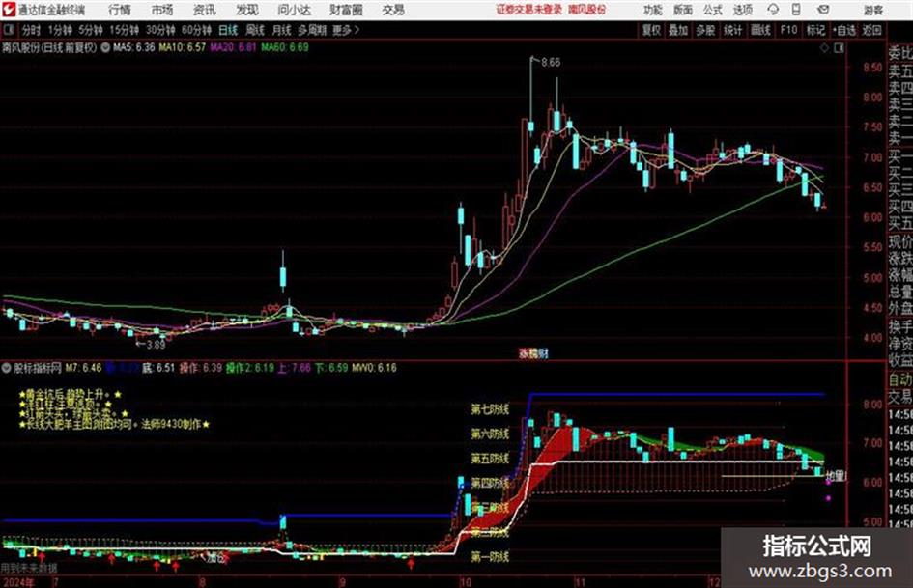Open the 交易 menu
The width and height of the screenshot is (913, 588).
click(393, 10)
